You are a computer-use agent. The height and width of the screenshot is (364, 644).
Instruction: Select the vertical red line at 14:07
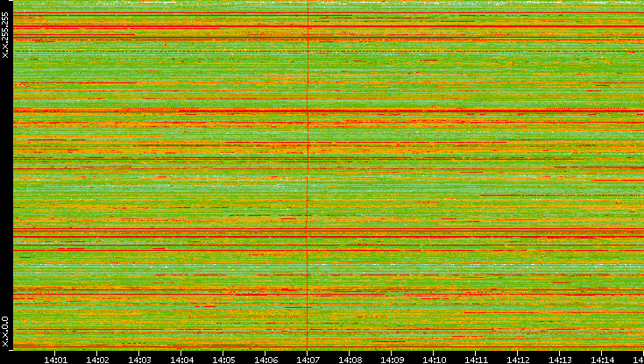click(308, 175)
